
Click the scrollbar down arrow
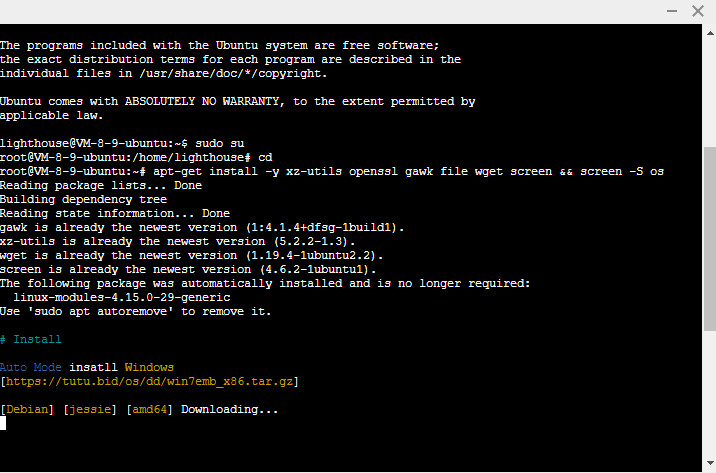[x=710, y=463]
